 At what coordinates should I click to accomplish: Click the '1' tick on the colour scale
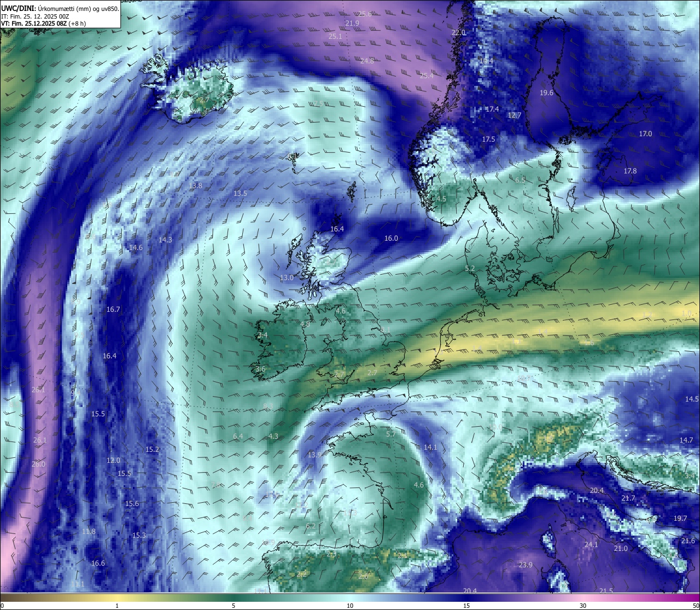[117, 606]
